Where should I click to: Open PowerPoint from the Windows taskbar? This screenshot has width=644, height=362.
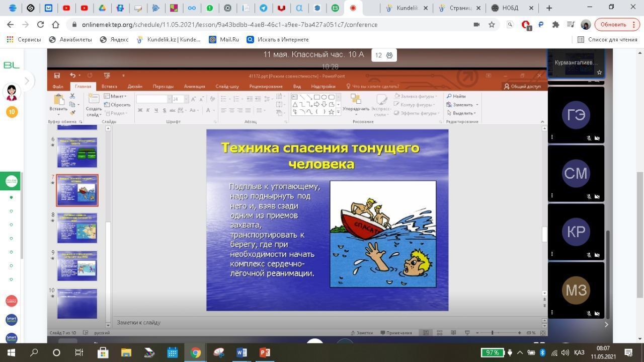pyautogui.click(x=265, y=352)
